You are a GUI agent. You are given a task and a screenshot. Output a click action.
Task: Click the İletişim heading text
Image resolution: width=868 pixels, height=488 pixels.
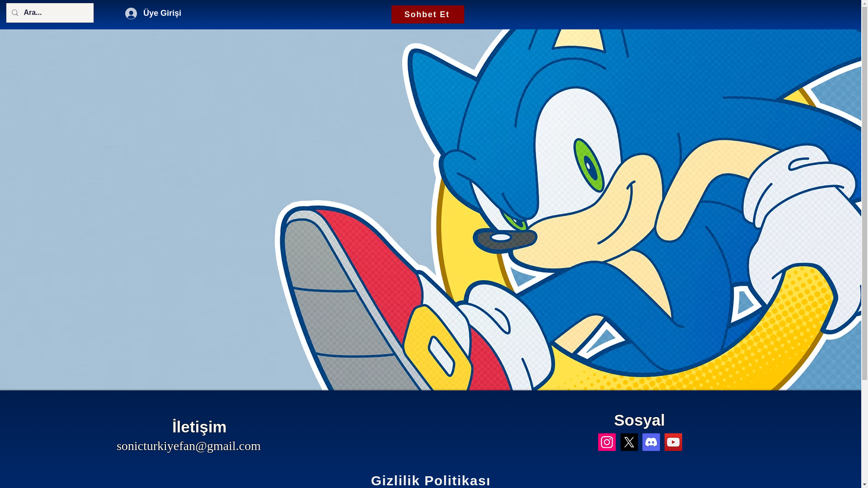[199, 427]
